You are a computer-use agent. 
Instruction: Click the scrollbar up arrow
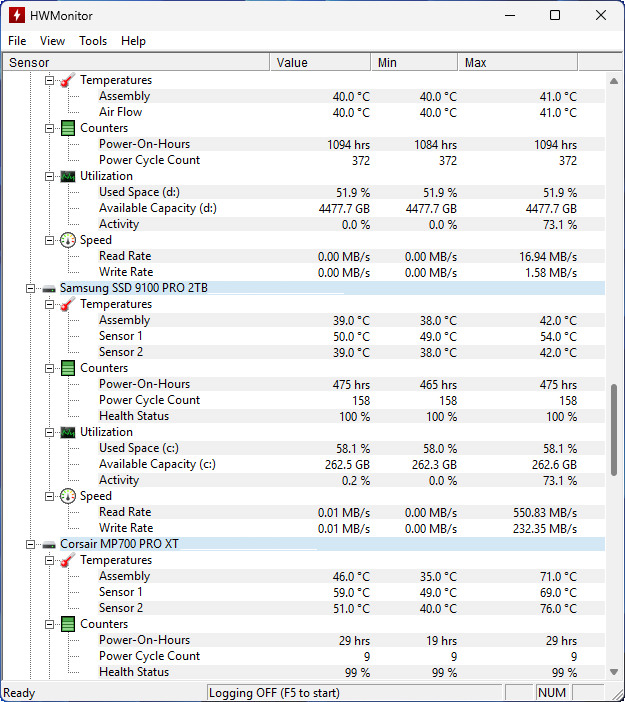[x=614, y=81]
